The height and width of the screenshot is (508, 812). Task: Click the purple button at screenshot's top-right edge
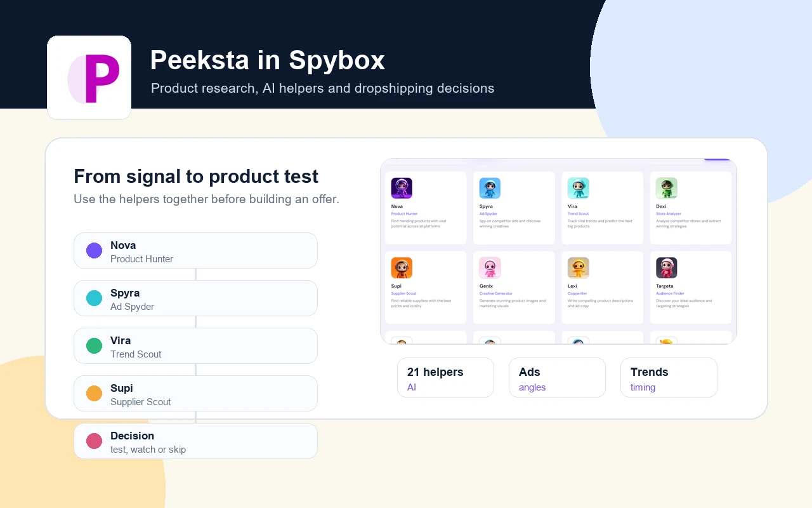717,159
